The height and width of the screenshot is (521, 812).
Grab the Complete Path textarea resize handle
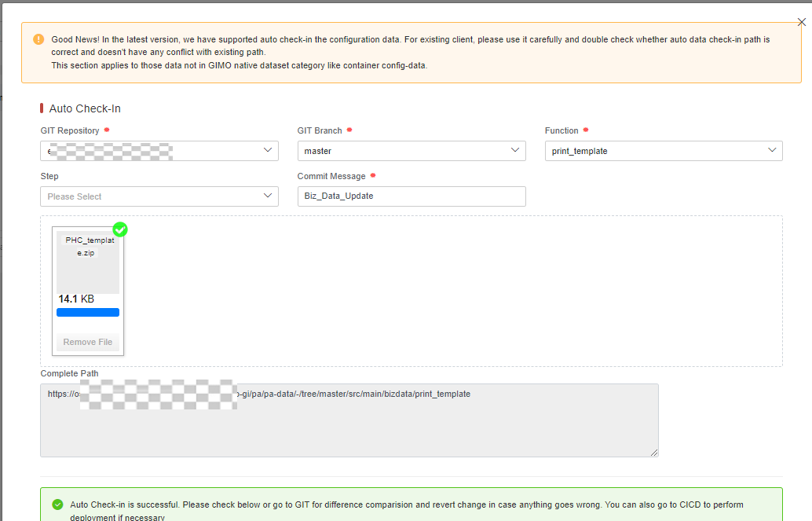tap(654, 453)
